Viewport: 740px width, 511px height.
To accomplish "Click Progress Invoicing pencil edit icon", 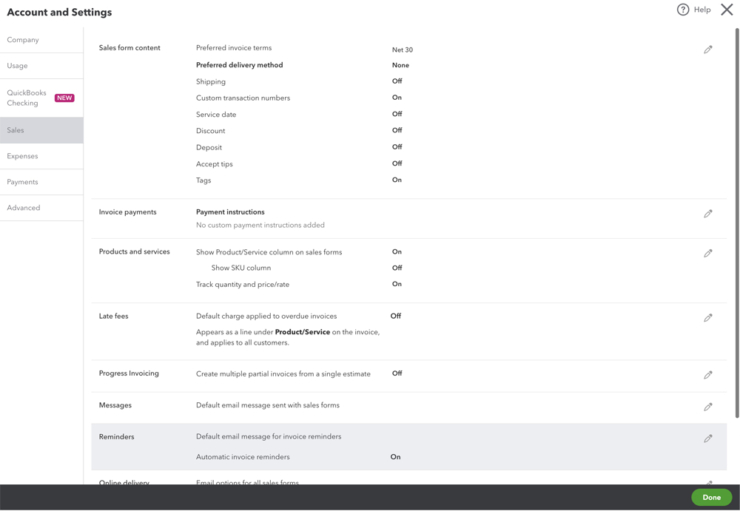I will pyautogui.click(x=708, y=375).
